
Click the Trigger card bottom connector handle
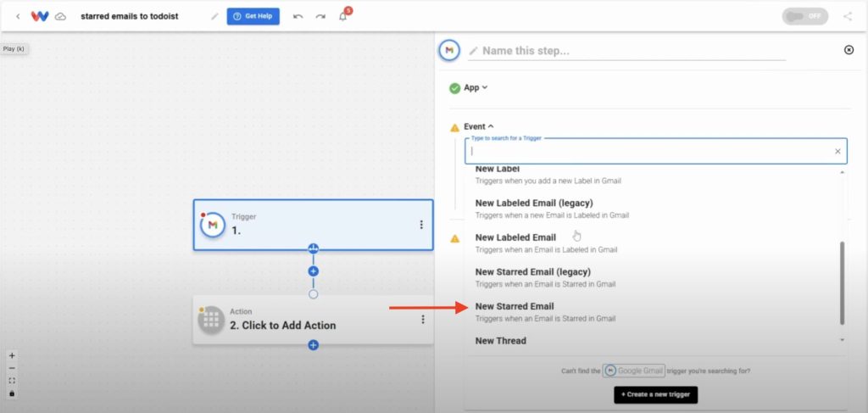point(314,248)
